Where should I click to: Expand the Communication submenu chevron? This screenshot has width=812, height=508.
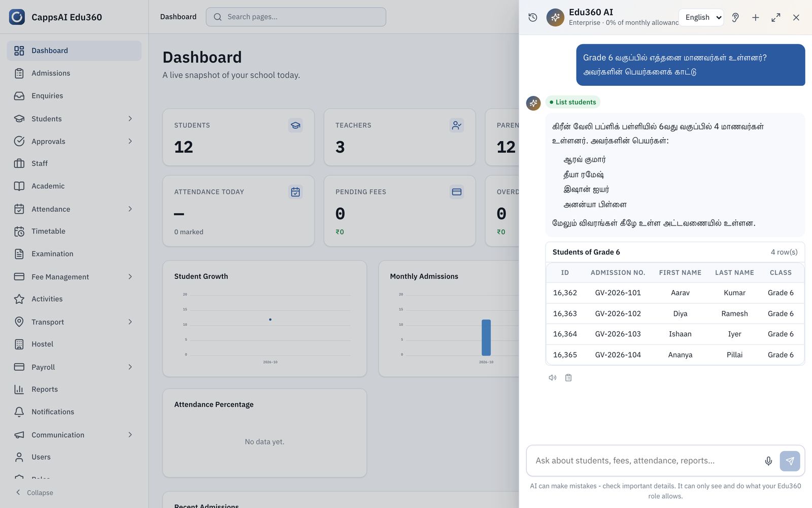(130, 435)
